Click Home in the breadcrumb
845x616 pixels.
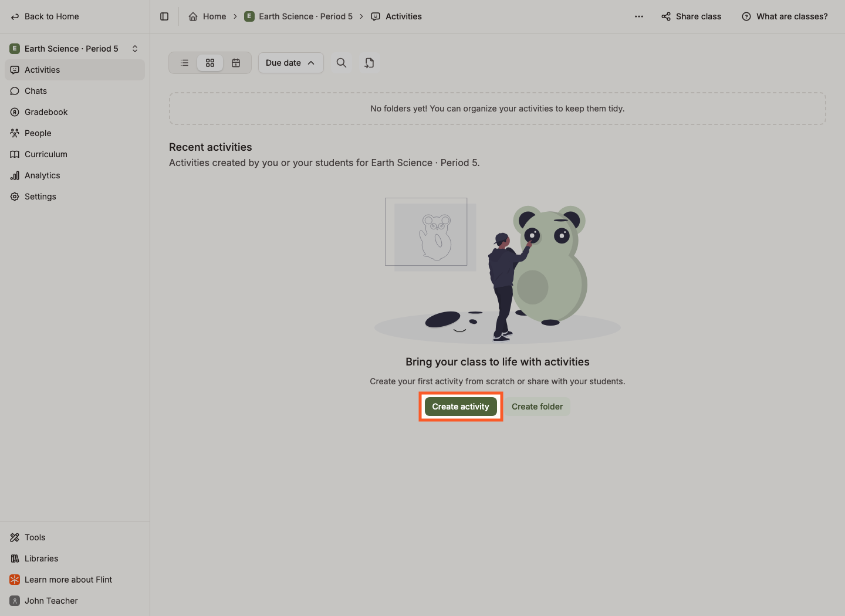(x=207, y=16)
